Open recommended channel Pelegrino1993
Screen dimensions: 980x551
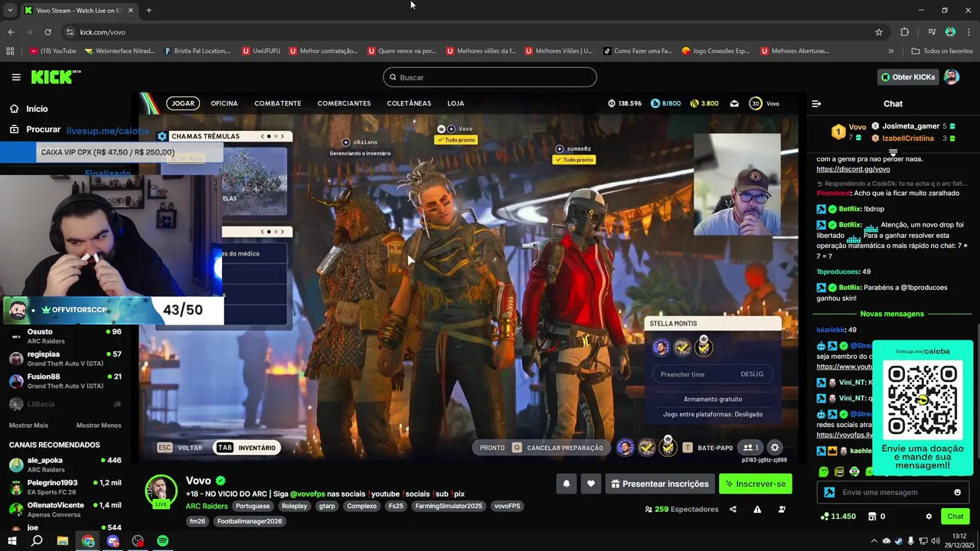(x=65, y=487)
